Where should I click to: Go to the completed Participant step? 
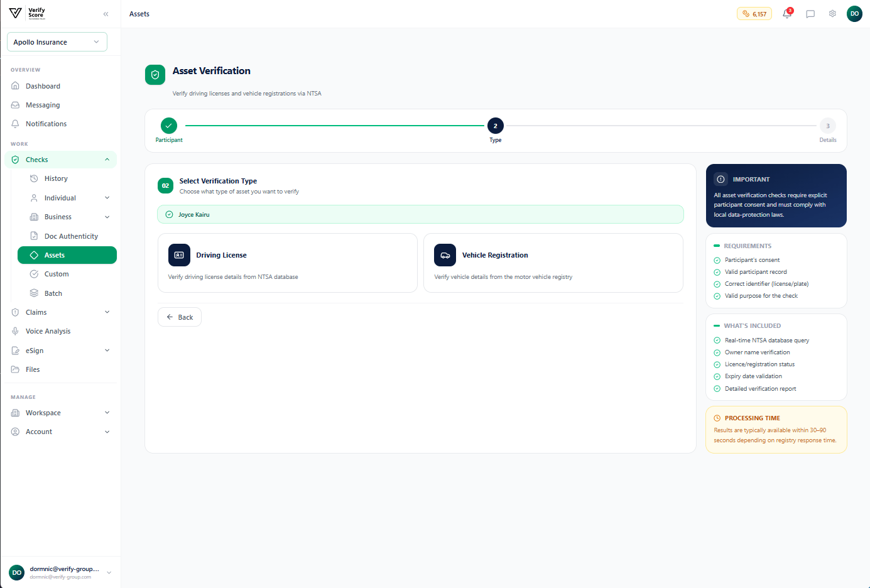pos(169,126)
